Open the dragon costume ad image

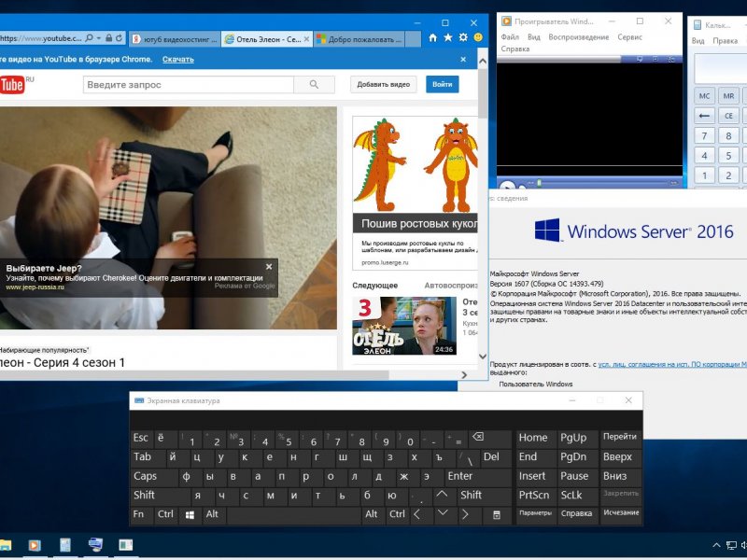(x=415, y=165)
